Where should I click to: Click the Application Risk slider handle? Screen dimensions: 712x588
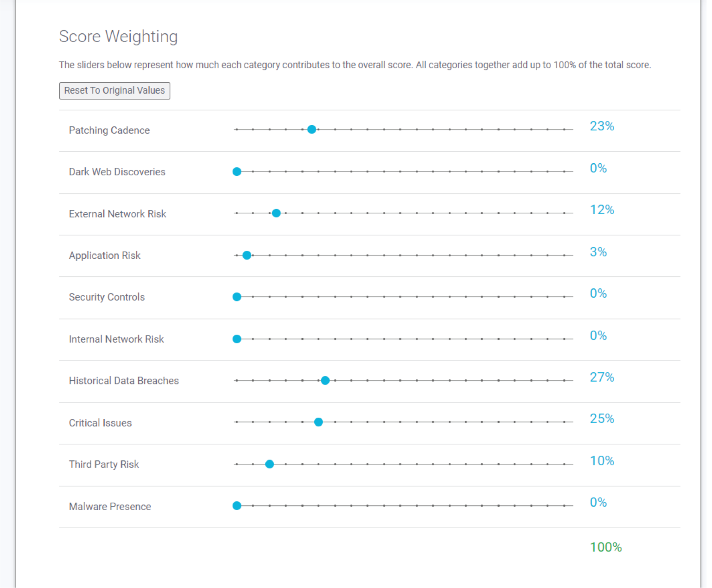(x=247, y=255)
